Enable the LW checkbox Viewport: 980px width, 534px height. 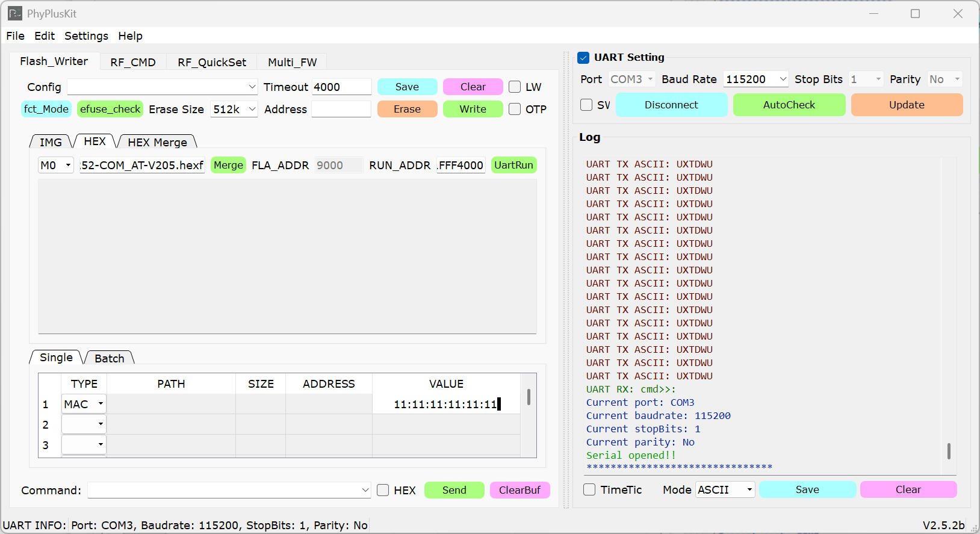click(515, 87)
